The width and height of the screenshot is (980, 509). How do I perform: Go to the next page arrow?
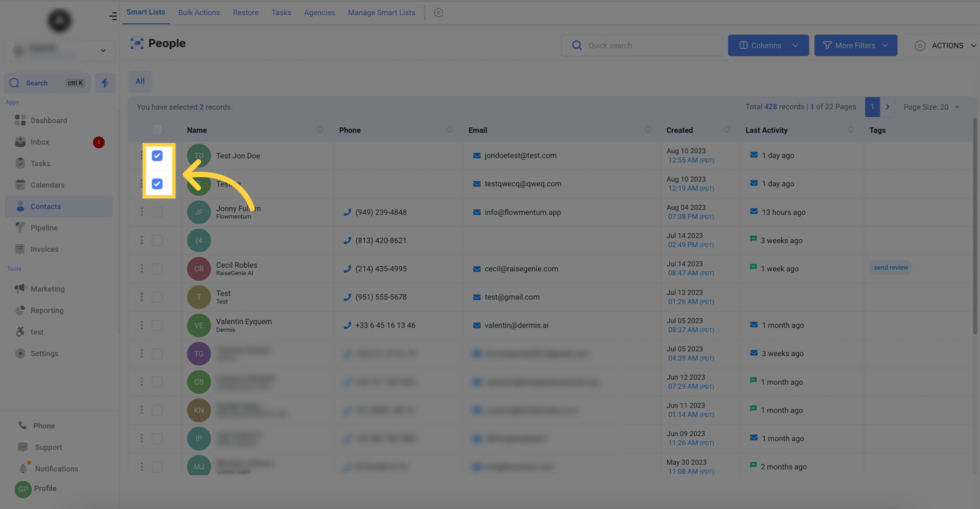point(887,107)
